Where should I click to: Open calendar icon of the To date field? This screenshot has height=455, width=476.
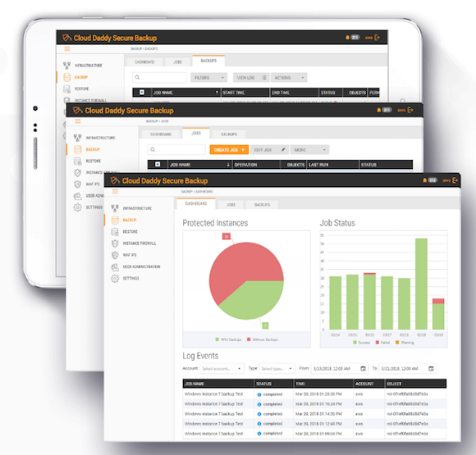431,369
